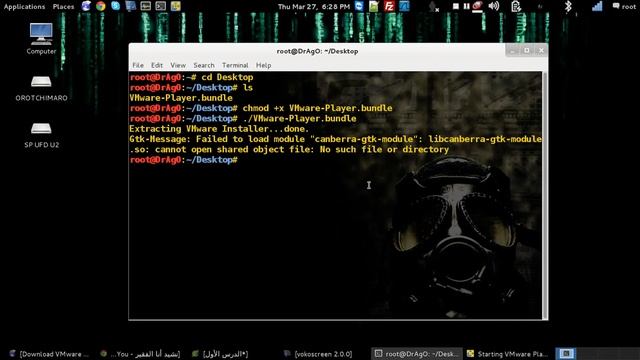640x360 pixels.
Task: Open TeamViewer icon beside the clock
Action: 359,6
